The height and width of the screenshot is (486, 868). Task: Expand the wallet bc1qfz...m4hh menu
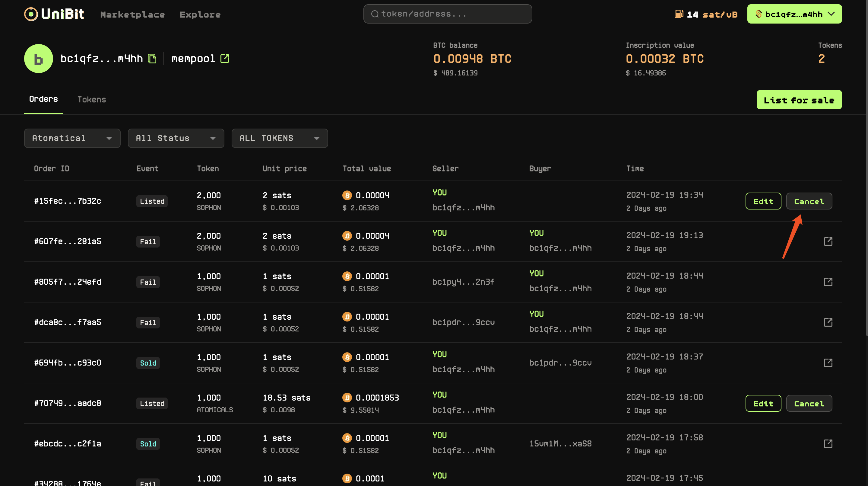[x=794, y=14]
